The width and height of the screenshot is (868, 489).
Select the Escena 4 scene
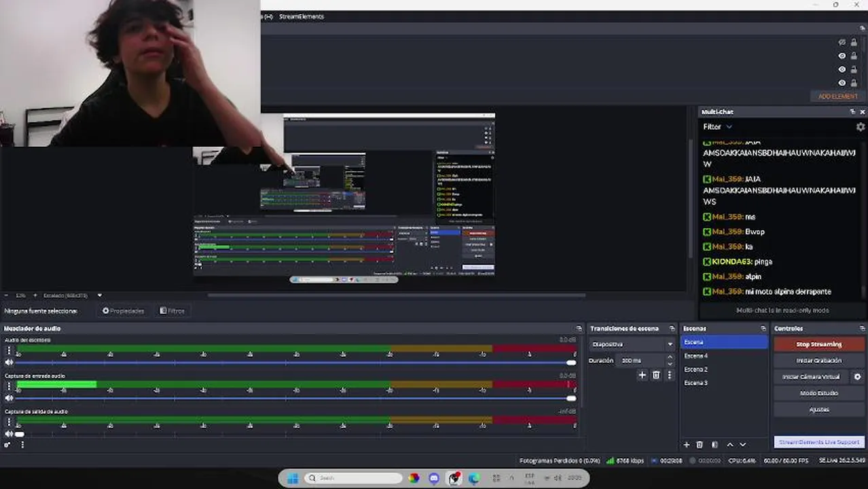pyautogui.click(x=724, y=356)
